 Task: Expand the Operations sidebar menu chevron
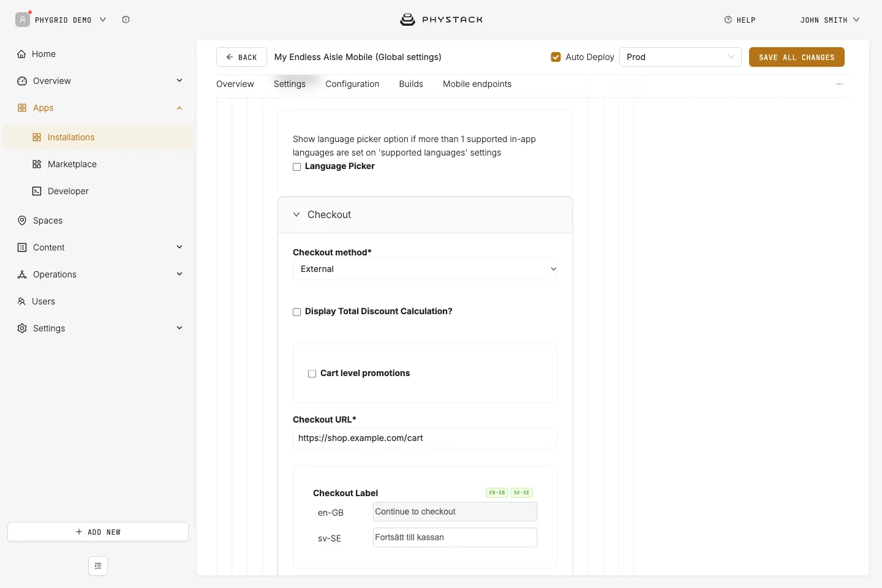tap(179, 274)
